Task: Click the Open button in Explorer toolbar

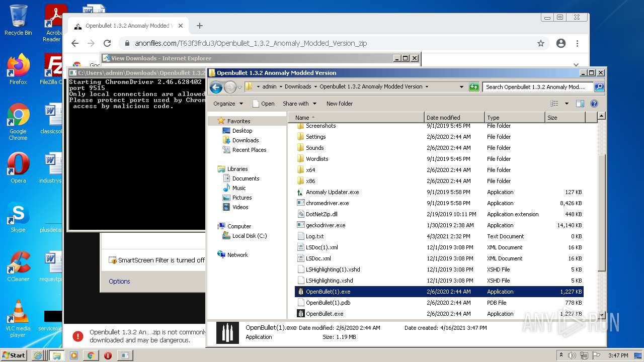Action: click(263, 104)
